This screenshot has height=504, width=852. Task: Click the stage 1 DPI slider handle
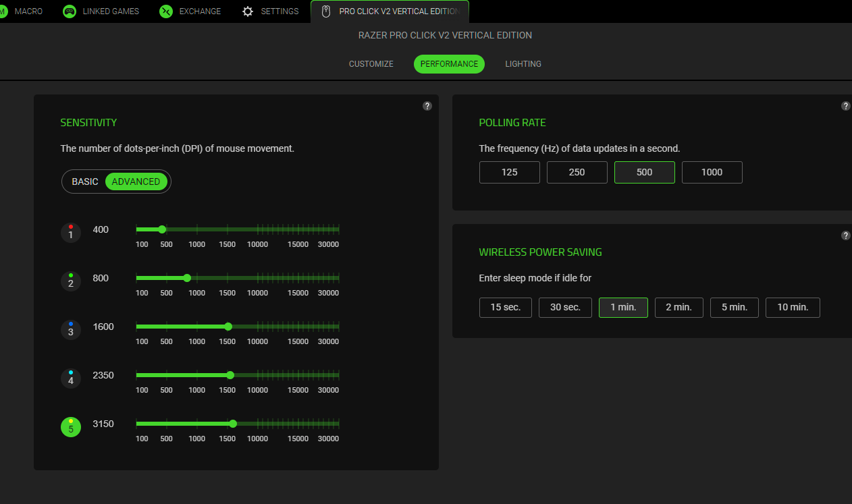[x=162, y=229]
